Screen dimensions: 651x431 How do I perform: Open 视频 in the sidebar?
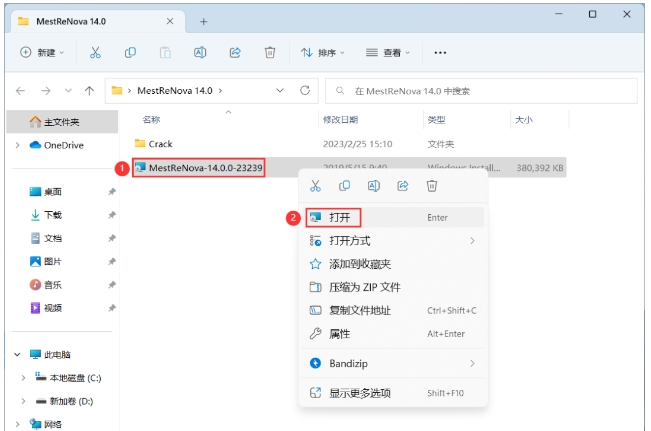(46, 308)
